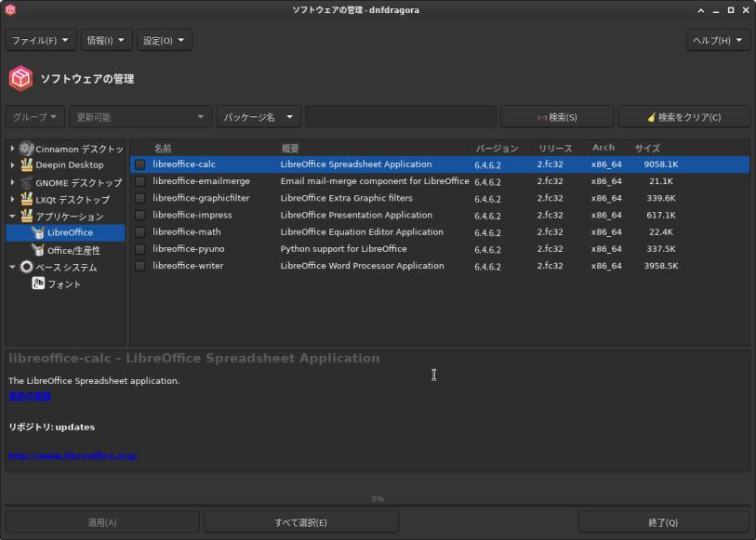Click 'Email mail-merge component for LibreOffice' text
The width and height of the screenshot is (756, 540).
coord(375,181)
